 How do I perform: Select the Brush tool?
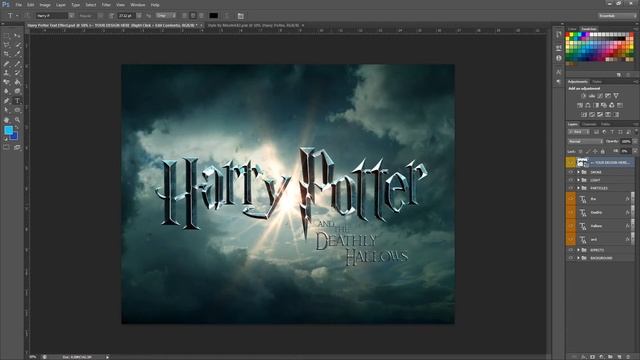click(x=17, y=64)
